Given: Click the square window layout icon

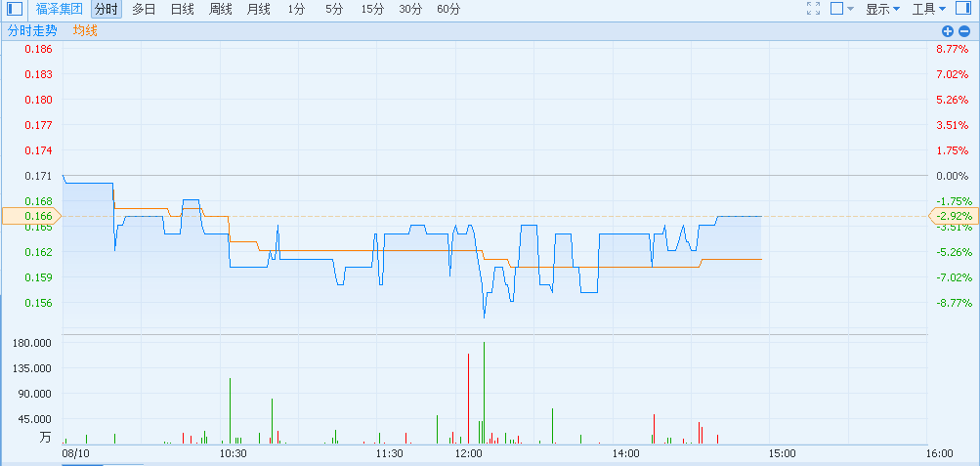Looking at the screenshot, I should [x=836, y=9].
